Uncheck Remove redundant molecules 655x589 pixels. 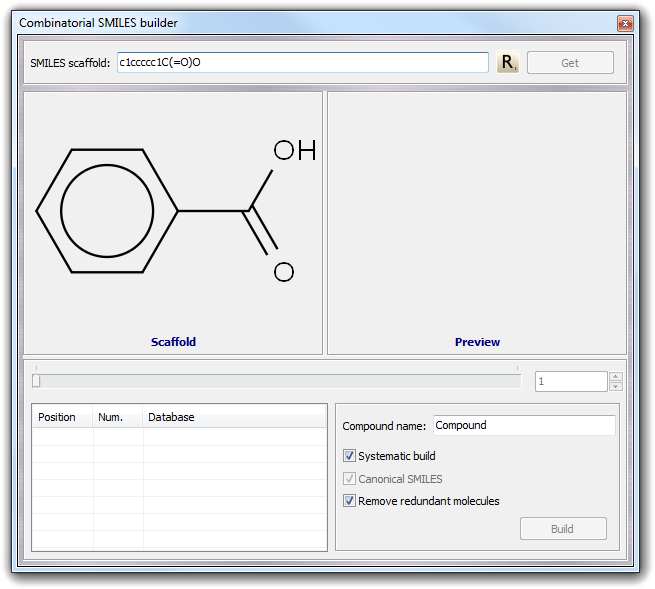[x=350, y=501]
